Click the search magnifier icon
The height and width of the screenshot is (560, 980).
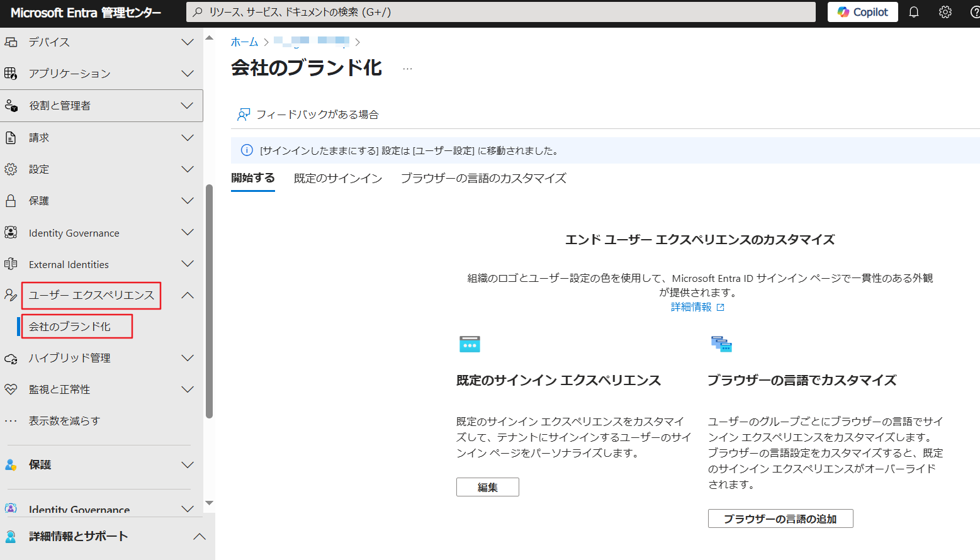198,12
